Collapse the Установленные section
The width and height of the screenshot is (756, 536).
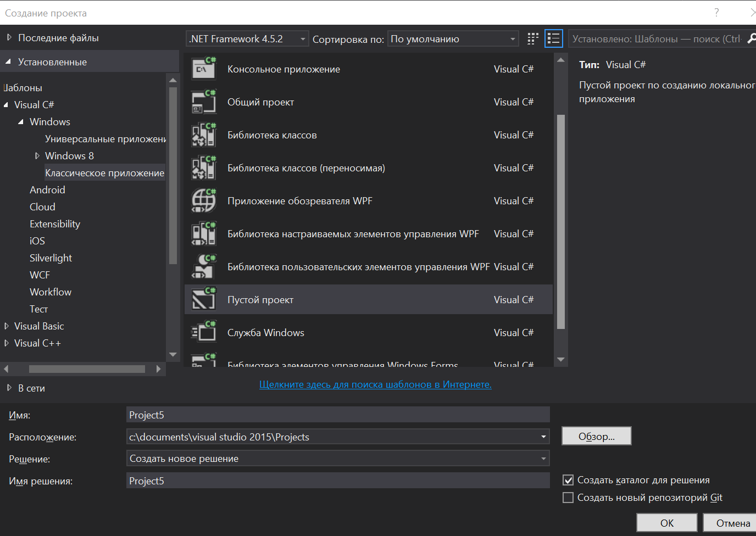(8, 62)
